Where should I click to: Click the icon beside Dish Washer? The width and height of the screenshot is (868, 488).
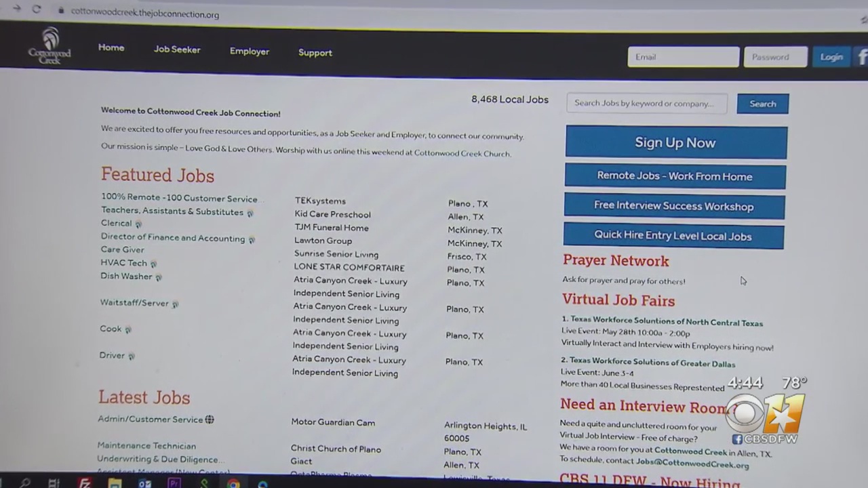tap(159, 277)
